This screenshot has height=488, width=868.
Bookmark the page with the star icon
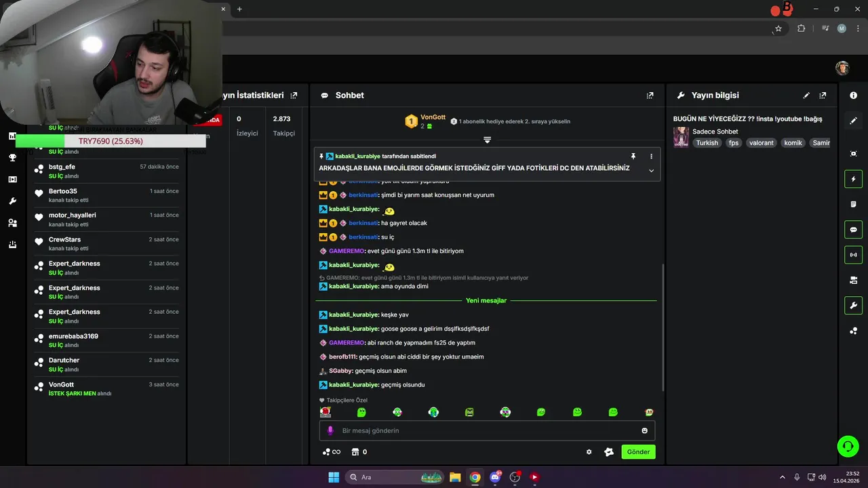[778, 28]
